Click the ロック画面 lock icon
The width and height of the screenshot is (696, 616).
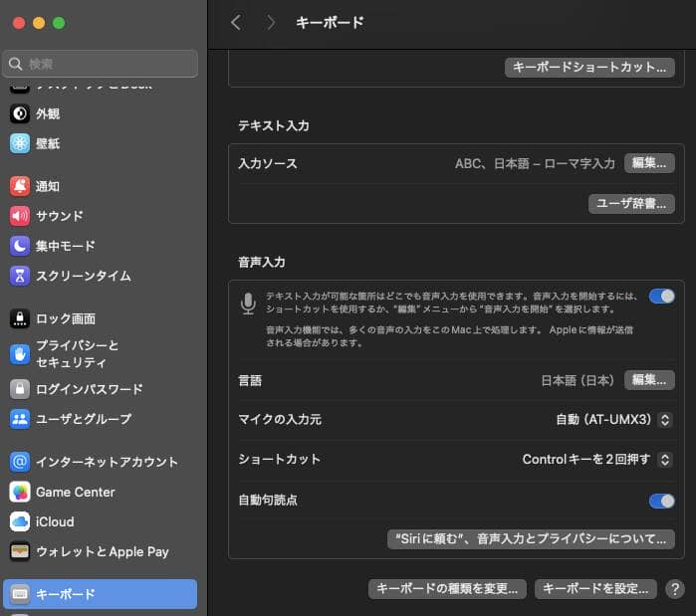point(20,318)
